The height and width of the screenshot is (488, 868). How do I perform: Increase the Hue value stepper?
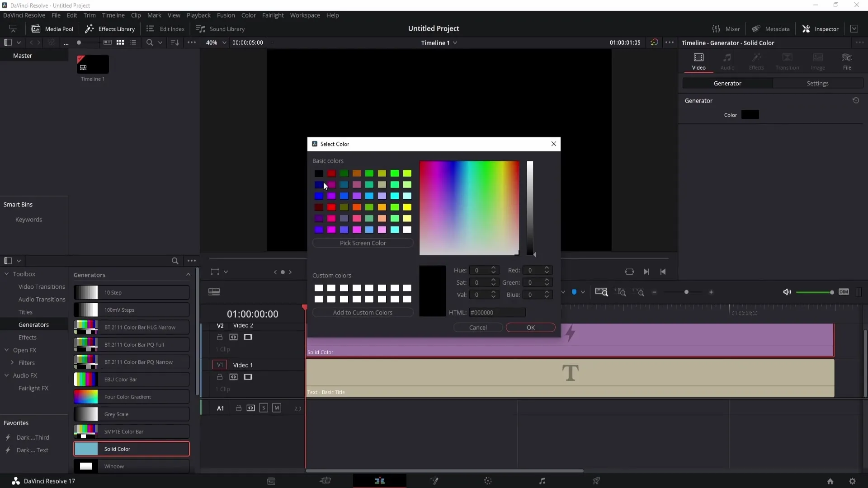[494, 268]
